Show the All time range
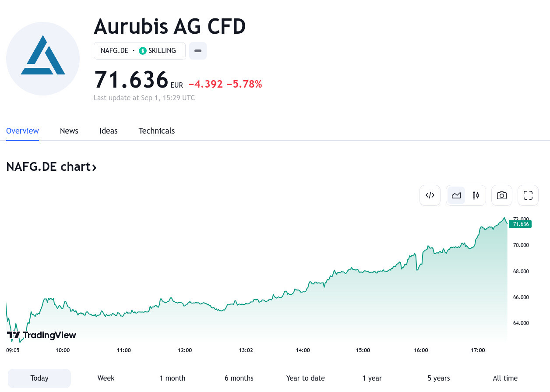This screenshot has height=392, width=550. coord(505,378)
